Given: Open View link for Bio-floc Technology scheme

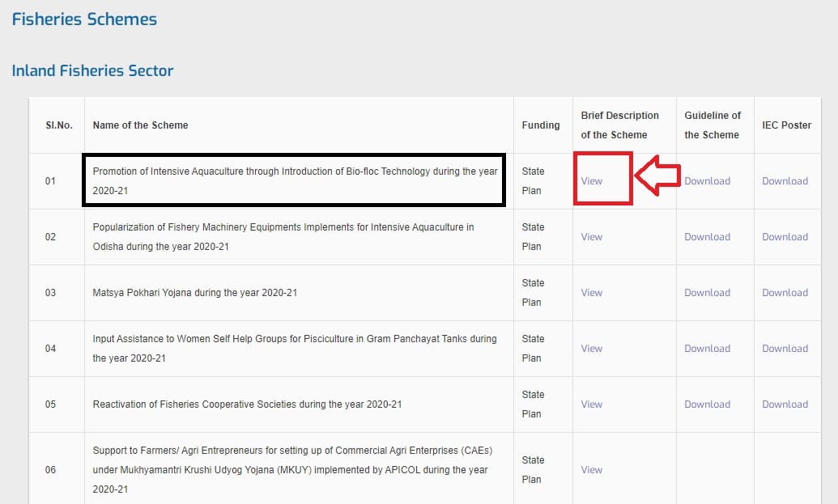Looking at the screenshot, I should 592,181.
